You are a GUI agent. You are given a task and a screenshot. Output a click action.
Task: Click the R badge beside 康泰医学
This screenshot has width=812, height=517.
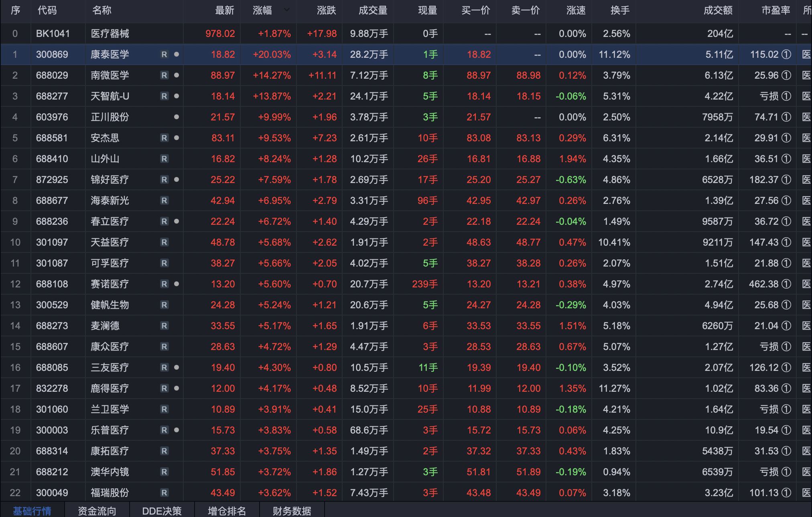164,54
